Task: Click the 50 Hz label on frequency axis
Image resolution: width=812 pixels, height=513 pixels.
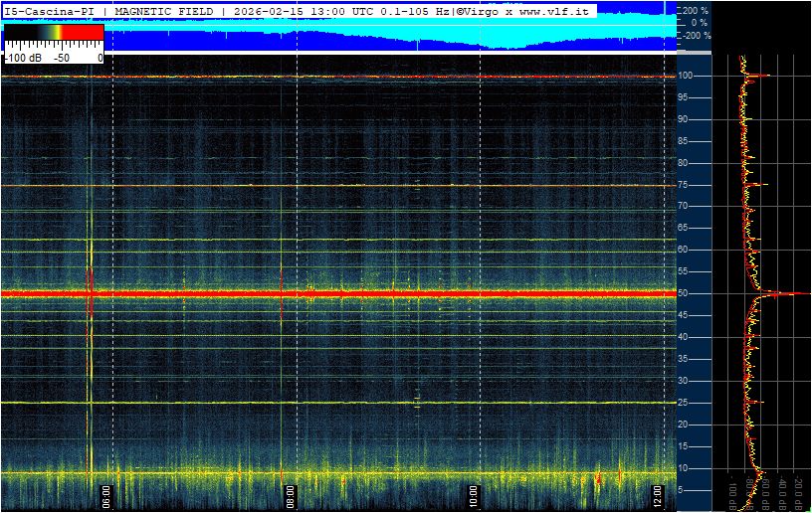Action: pos(685,293)
